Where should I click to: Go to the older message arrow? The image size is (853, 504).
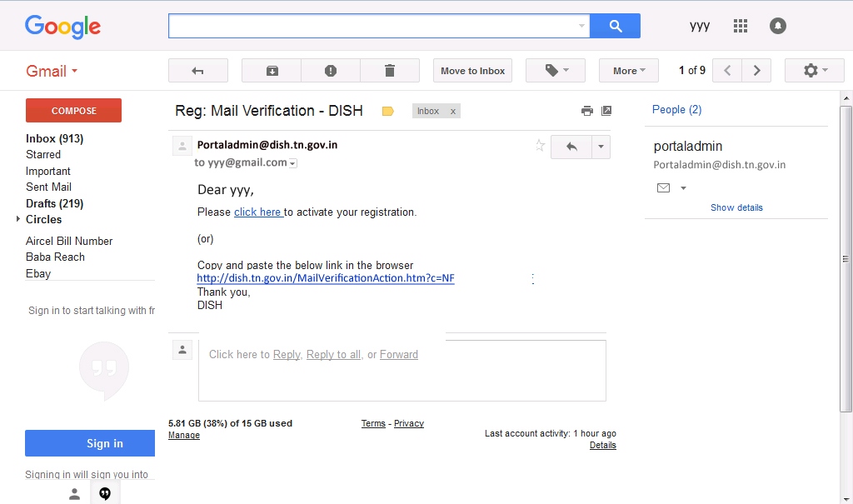(x=756, y=71)
